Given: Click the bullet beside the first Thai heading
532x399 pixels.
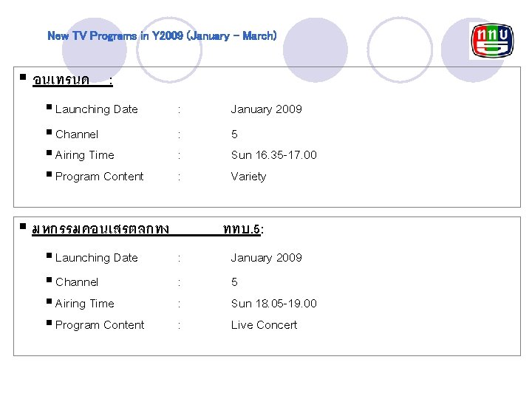Looking at the screenshot, I should pyautogui.click(x=24, y=77).
